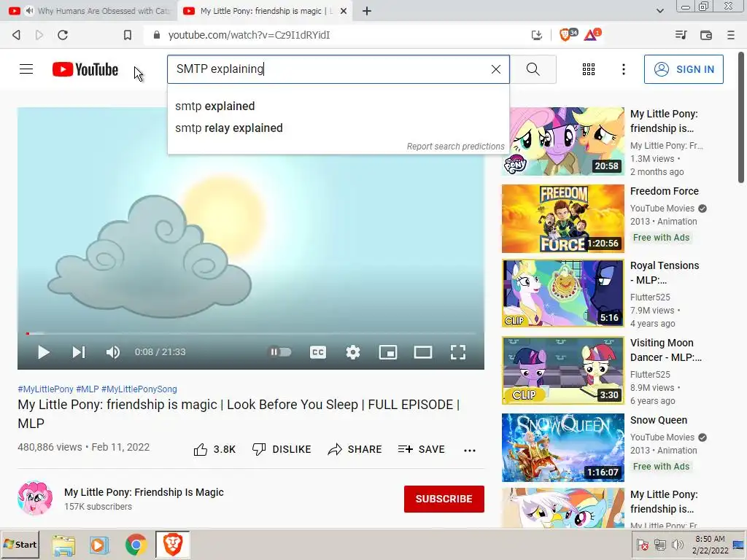The image size is (747, 560).
Task: Launch the media player taskbar icon
Action: click(x=99, y=544)
